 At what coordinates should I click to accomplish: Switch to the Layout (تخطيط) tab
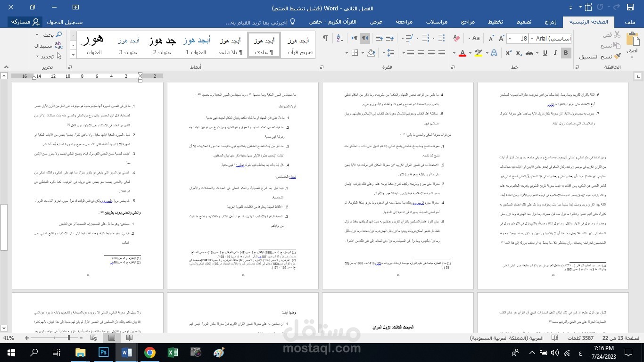pyautogui.click(x=495, y=22)
